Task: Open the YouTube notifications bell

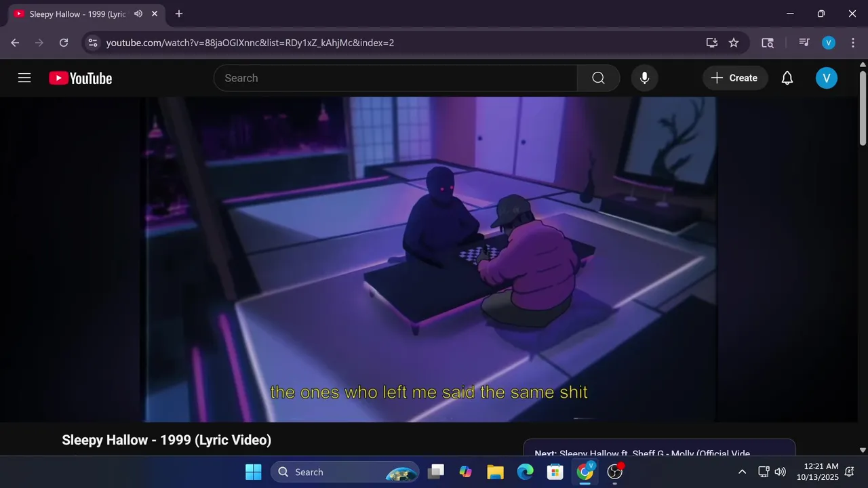Action: 787,78
